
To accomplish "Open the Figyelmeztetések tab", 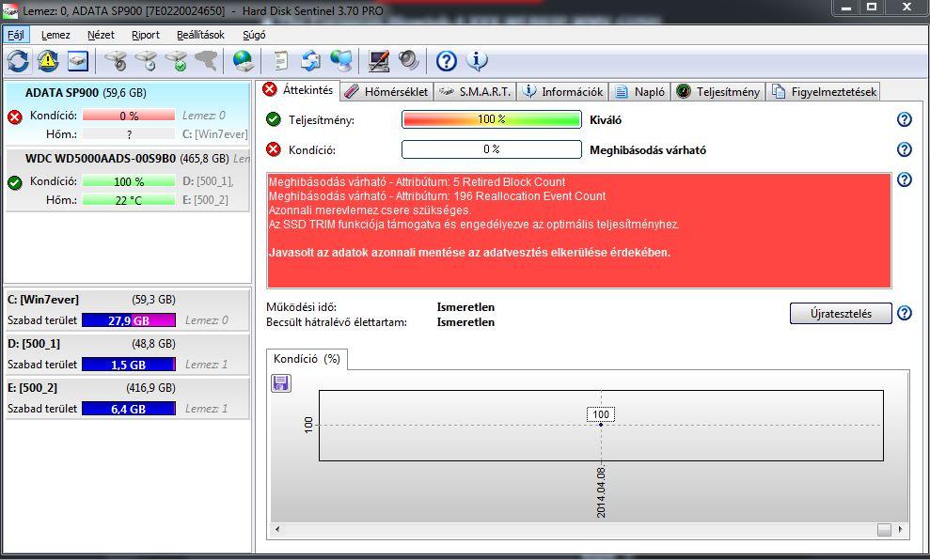I will pyautogui.click(x=824, y=92).
